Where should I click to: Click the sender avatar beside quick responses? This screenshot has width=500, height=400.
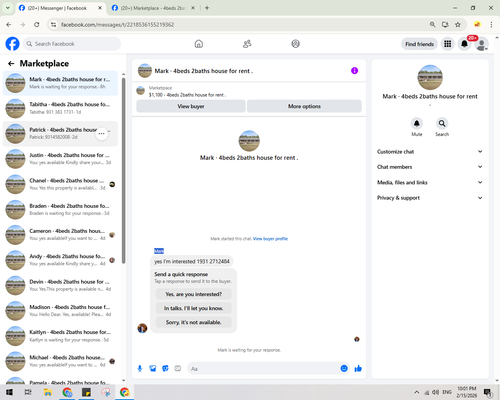(142, 328)
